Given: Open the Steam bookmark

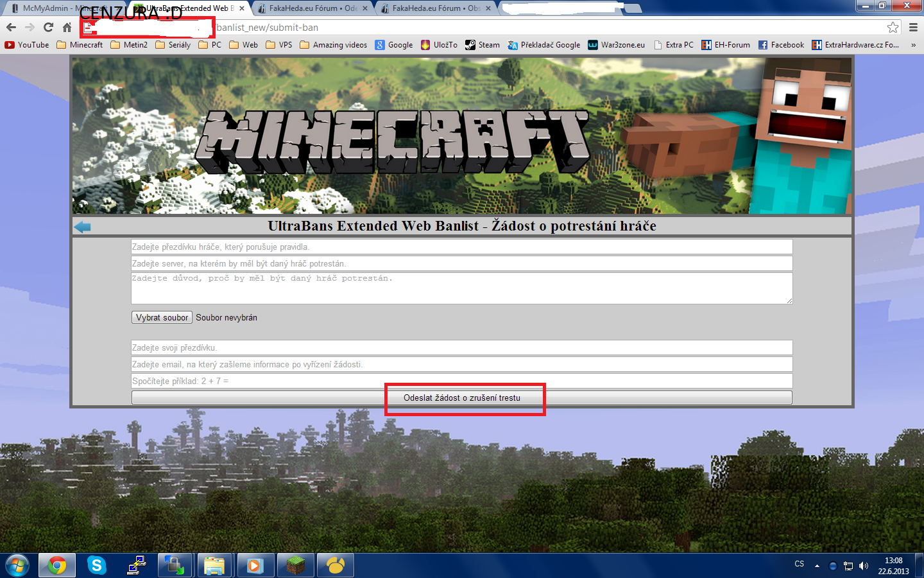Looking at the screenshot, I should [483, 45].
